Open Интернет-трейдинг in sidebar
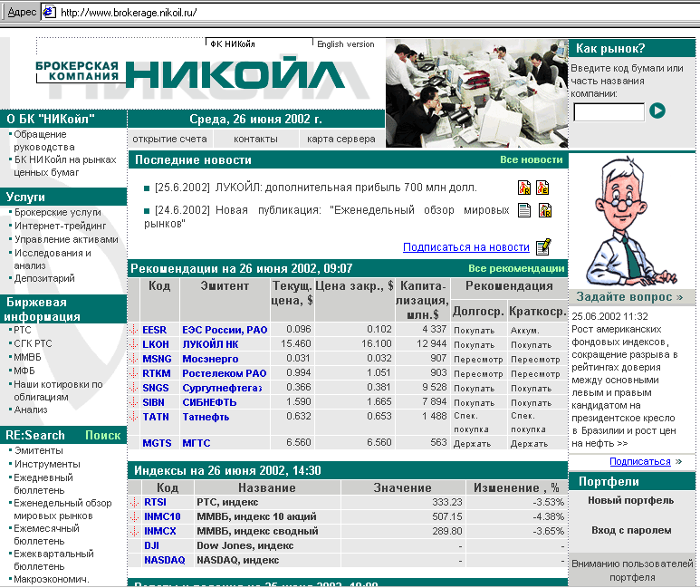700x588 pixels. (x=61, y=226)
